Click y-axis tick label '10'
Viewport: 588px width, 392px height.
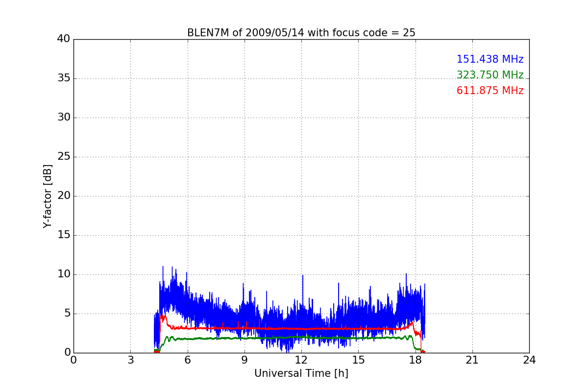[64, 274]
